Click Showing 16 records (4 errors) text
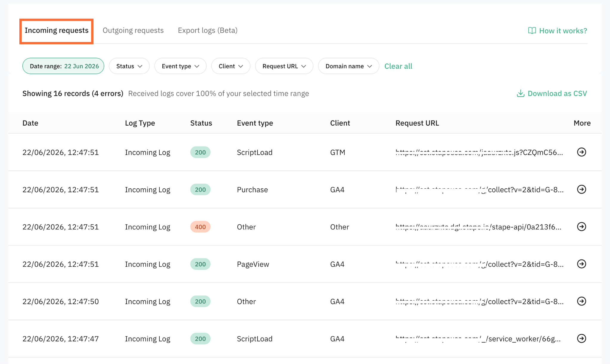This screenshot has width=610, height=364. point(73,93)
